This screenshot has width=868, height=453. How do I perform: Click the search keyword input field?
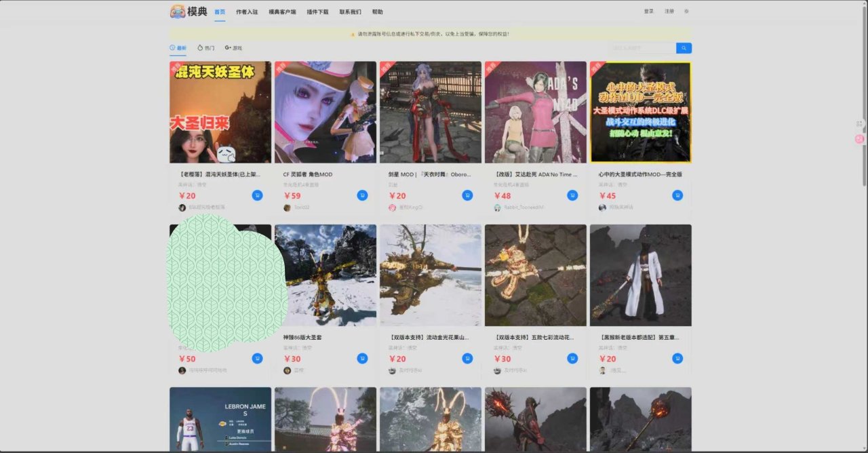pos(642,48)
